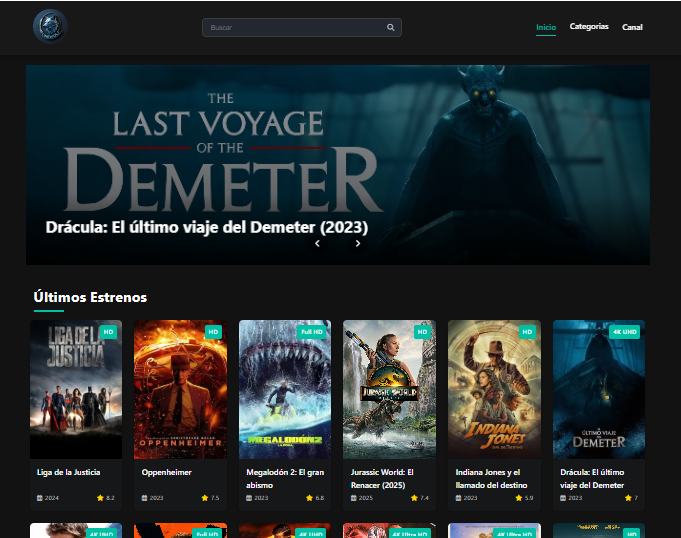Screen dimensions: 681x538
Task: Open the Inicio menu tab
Action: coord(546,27)
